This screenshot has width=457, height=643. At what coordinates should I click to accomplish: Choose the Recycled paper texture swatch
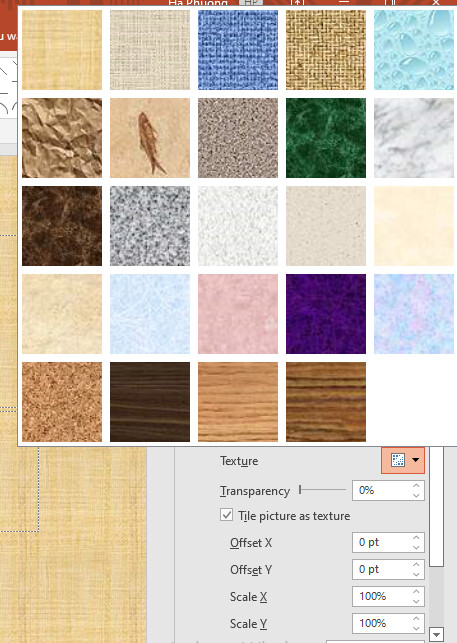tap(326, 226)
